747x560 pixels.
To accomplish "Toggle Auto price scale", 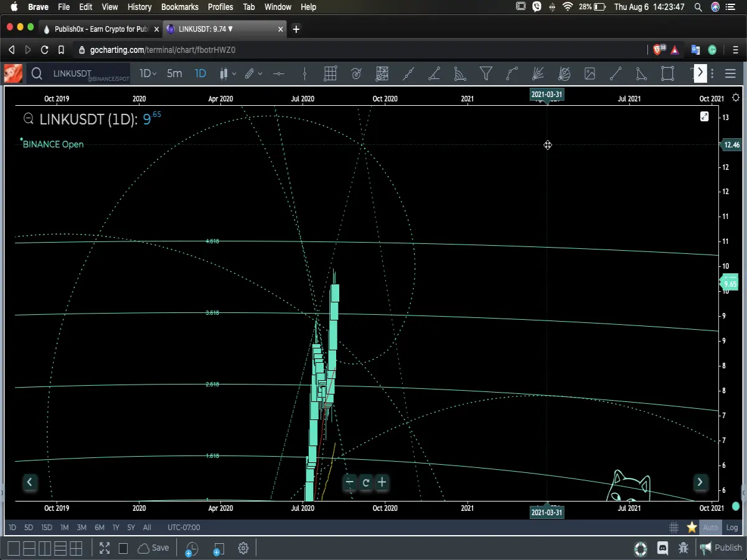I will pyautogui.click(x=710, y=528).
